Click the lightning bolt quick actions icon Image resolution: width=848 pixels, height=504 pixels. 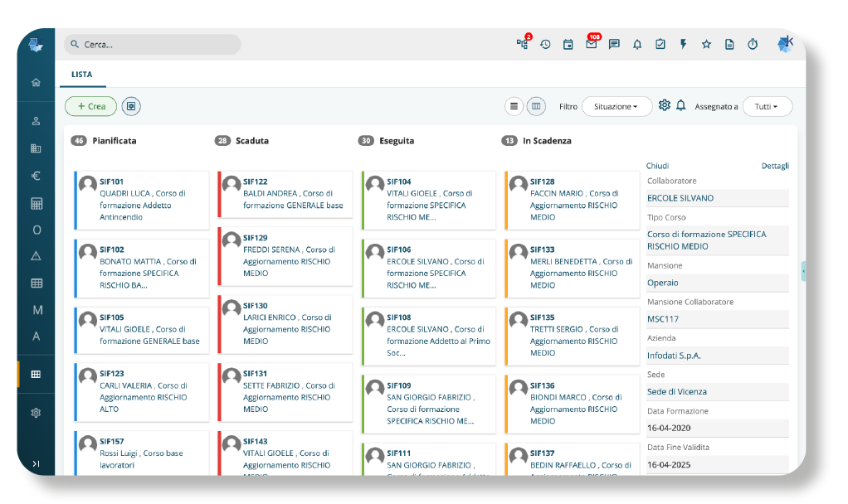tap(683, 45)
